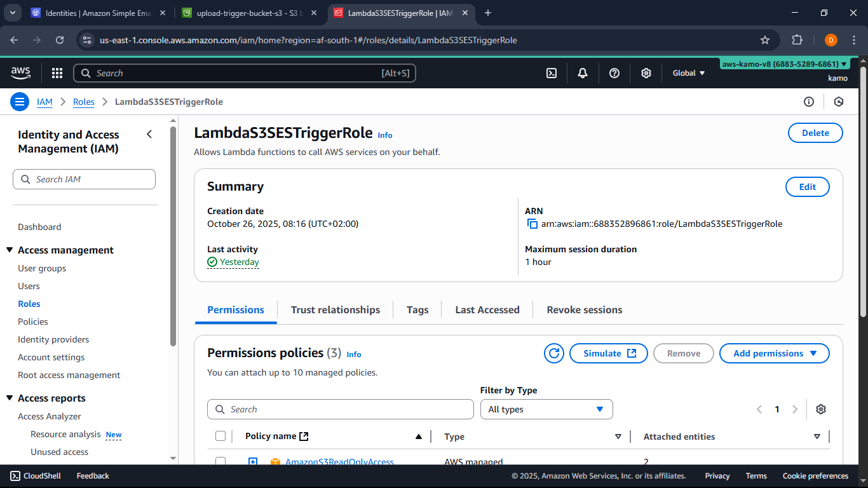Launch CloudShell from the top bar icon
Image resolution: width=868 pixels, height=488 pixels.
552,73
